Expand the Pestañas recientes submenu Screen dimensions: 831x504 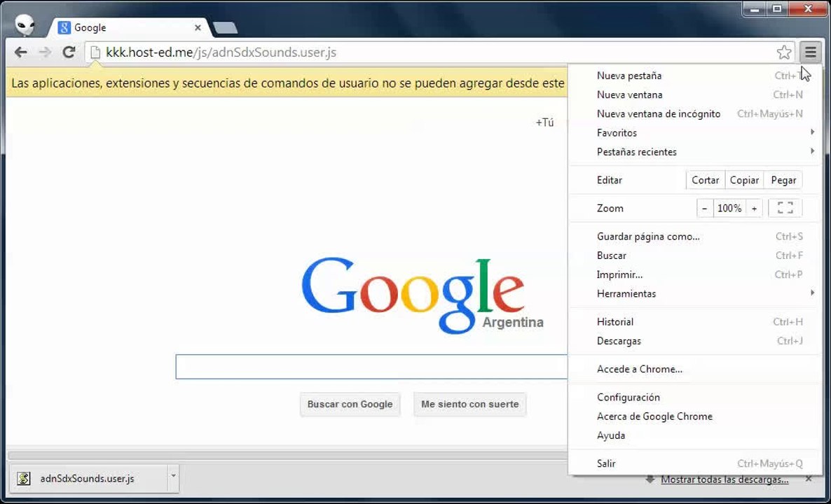click(695, 152)
